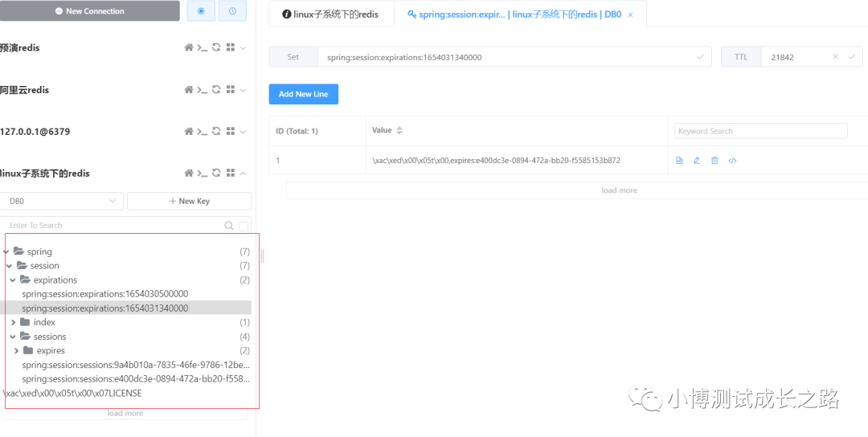The image size is (868, 437).
Task: Click the Enter To Search field
Action: click(111, 225)
